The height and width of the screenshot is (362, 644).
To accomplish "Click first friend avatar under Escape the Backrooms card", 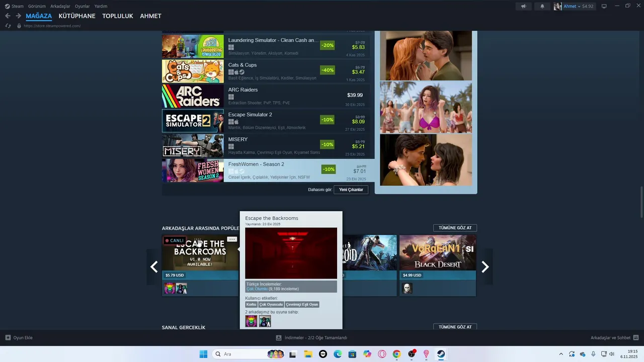I will (x=170, y=288).
